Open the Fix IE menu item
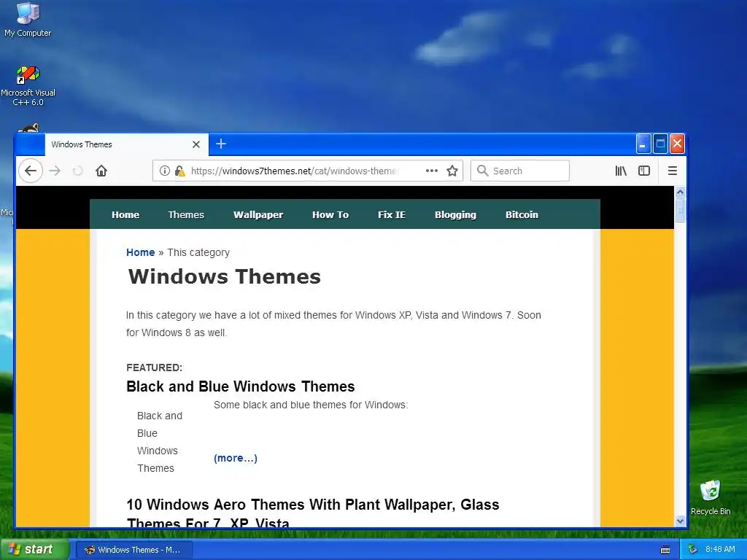The width and height of the screenshot is (747, 560). tap(392, 215)
